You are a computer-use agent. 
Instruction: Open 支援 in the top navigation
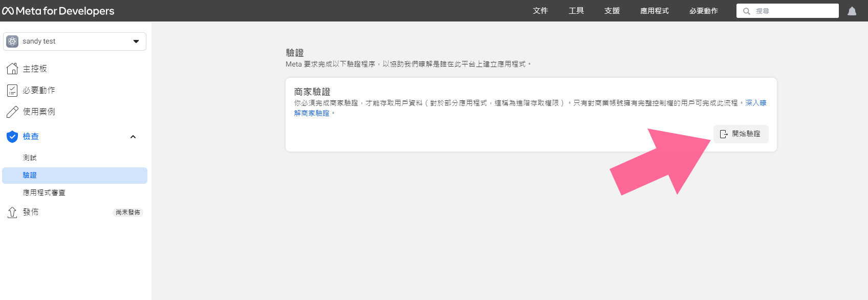612,11
